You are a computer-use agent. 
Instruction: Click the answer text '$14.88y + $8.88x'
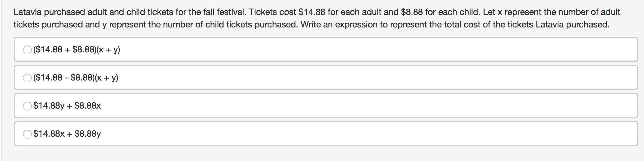click(x=67, y=106)
